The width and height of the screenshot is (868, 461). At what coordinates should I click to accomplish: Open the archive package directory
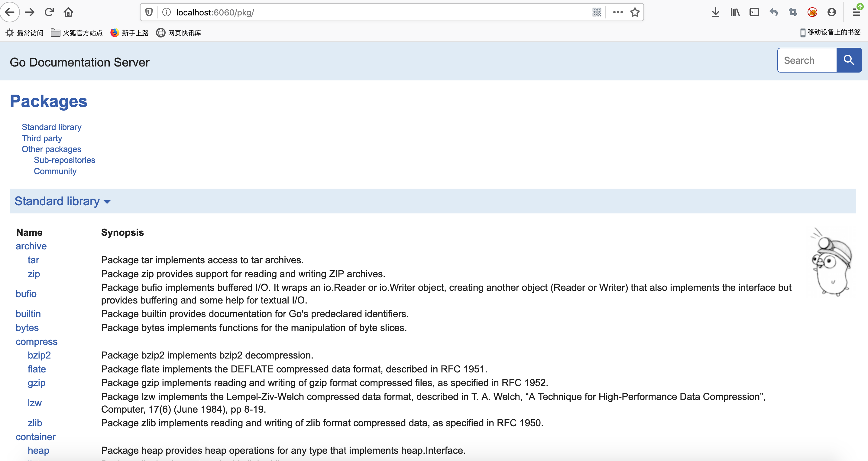coord(31,246)
